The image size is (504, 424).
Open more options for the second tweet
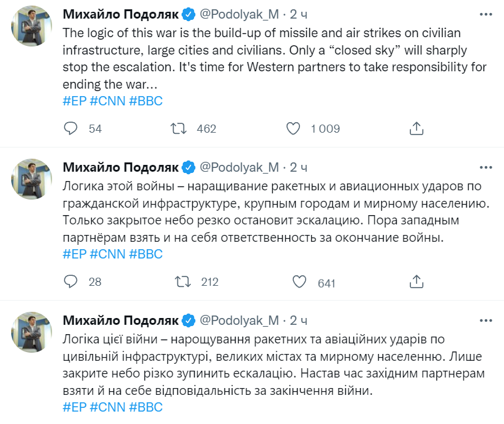487,167
